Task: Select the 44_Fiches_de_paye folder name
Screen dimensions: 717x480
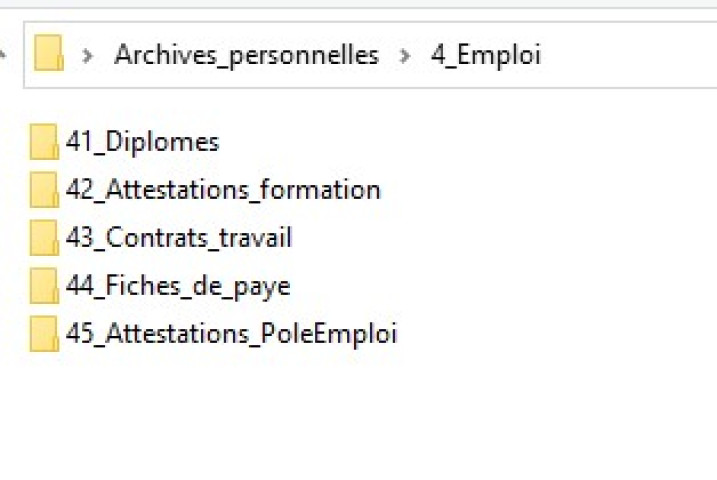Action: pos(178,287)
